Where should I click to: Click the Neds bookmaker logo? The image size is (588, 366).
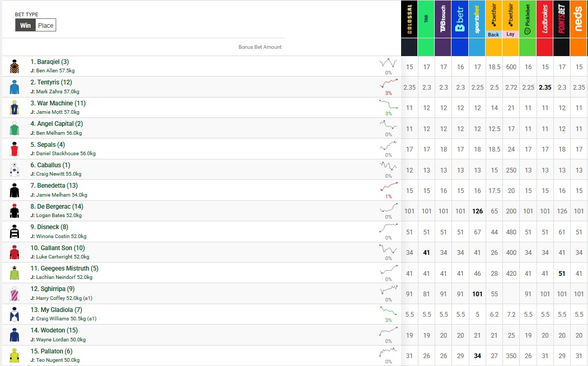[x=578, y=20]
